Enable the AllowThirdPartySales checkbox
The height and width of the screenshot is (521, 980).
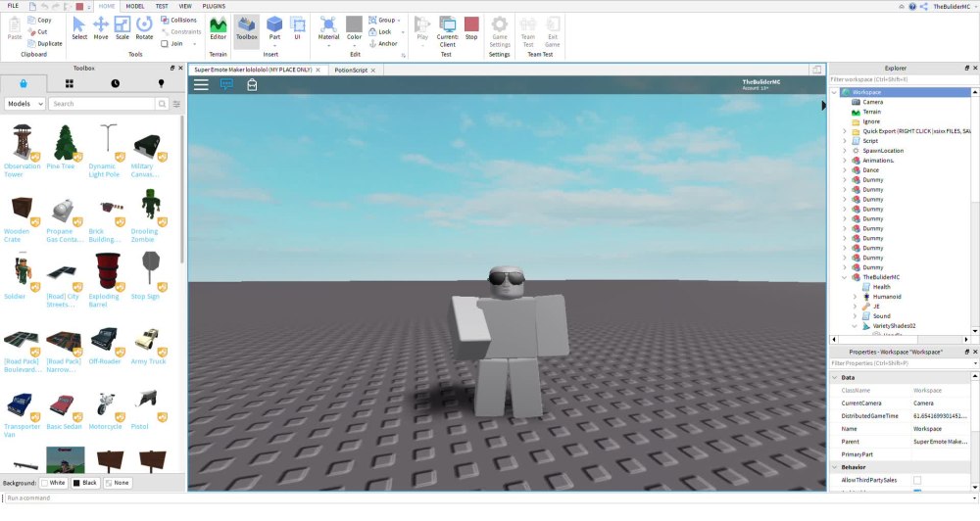(x=917, y=480)
